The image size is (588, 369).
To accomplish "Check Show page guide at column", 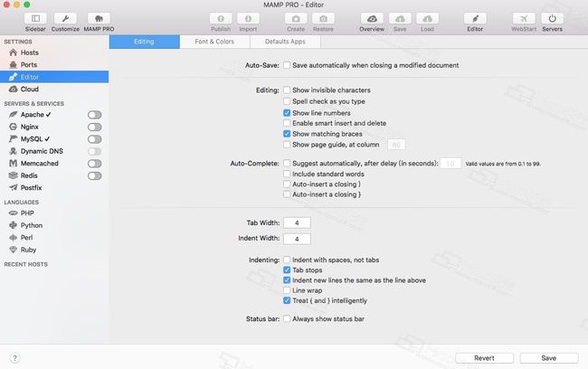I will (x=287, y=145).
